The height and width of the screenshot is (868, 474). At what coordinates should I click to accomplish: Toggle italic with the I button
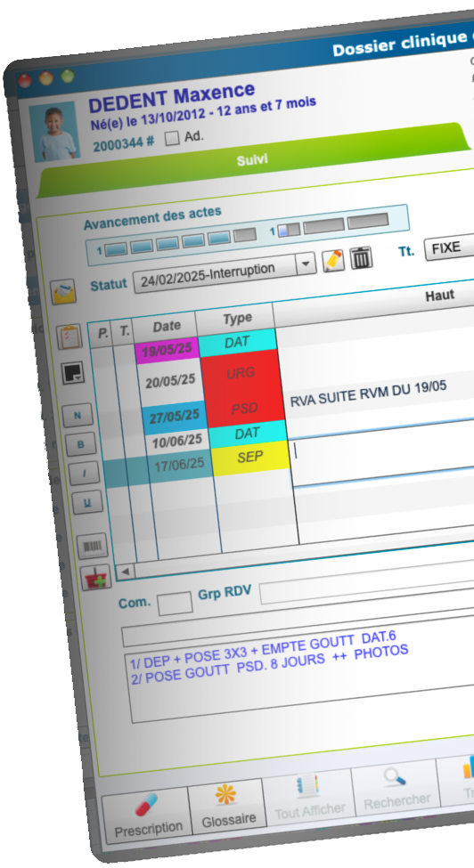[84, 474]
